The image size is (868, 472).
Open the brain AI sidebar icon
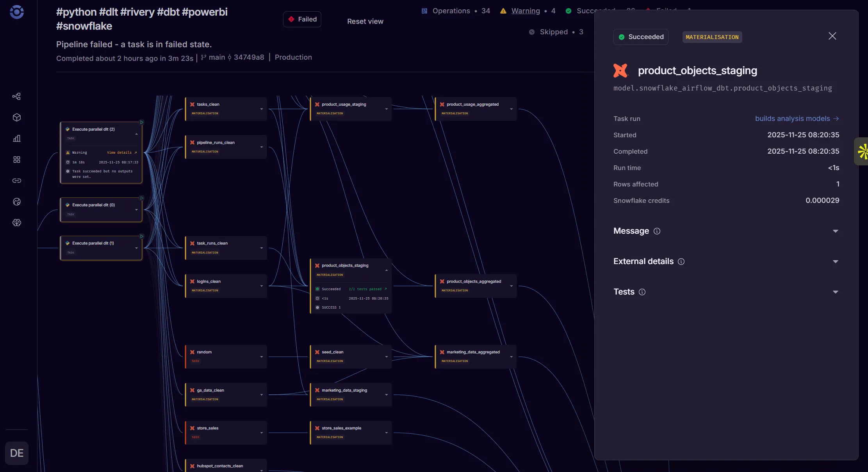click(16, 223)
